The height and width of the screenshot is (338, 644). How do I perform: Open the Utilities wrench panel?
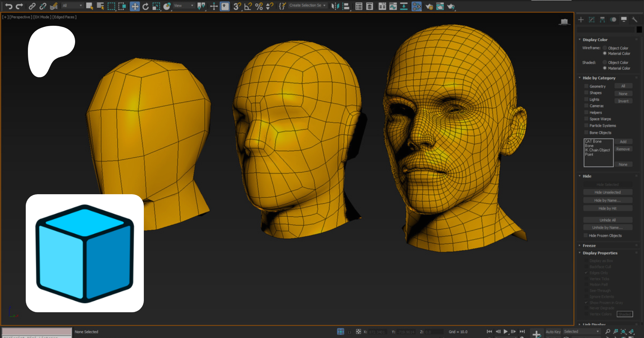click(x=634, y=20)
